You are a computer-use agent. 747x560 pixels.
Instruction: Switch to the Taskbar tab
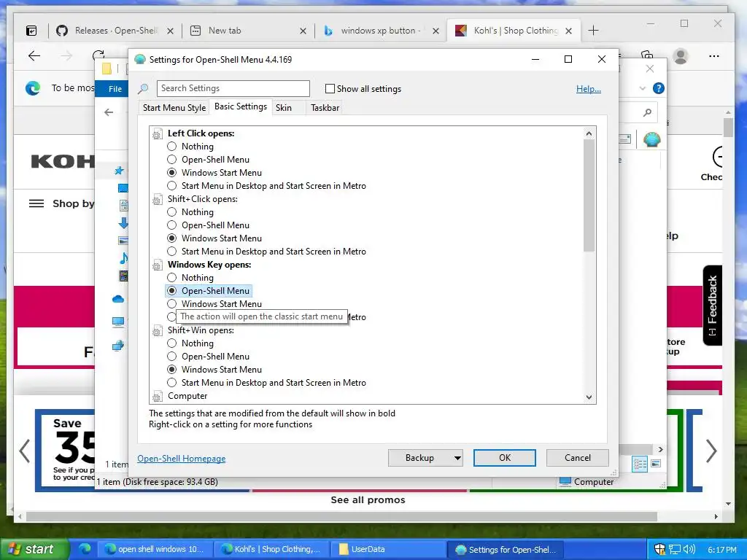[325, 108]
